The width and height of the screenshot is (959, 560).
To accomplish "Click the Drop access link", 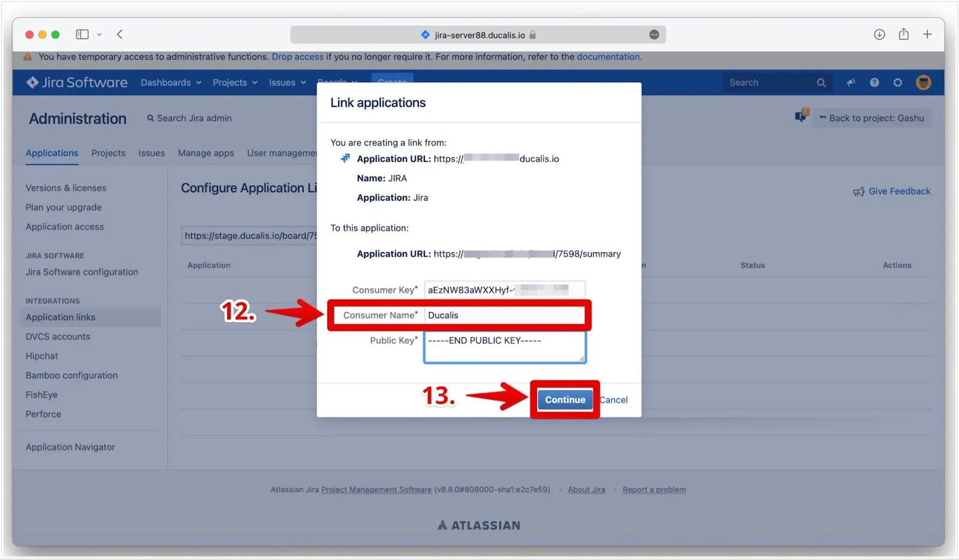I will 297,57.
